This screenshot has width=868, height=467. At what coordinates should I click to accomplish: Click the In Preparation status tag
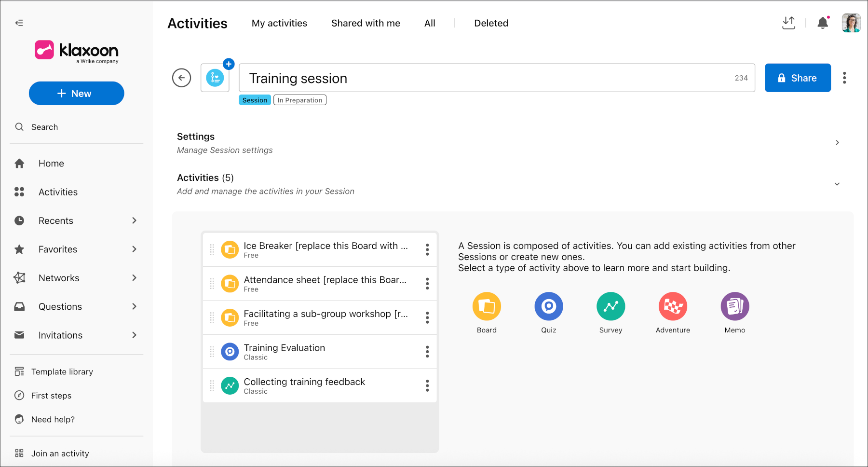pyautogui.click(x=300, y=100)
